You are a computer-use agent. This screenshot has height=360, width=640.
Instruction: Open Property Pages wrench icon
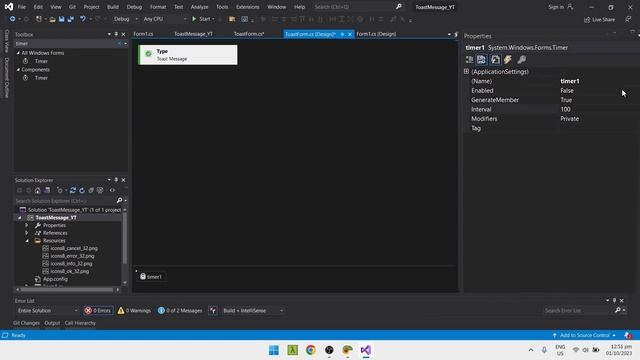coord(521,60)
